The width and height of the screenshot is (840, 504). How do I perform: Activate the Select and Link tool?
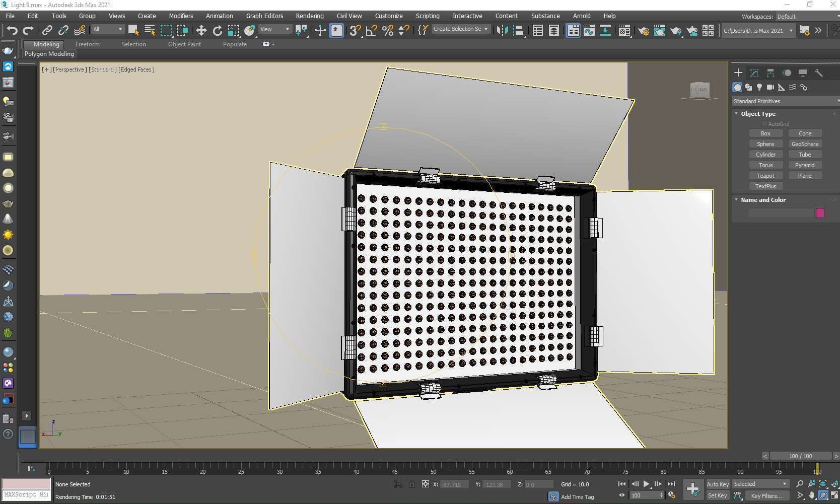coord(47,30)
